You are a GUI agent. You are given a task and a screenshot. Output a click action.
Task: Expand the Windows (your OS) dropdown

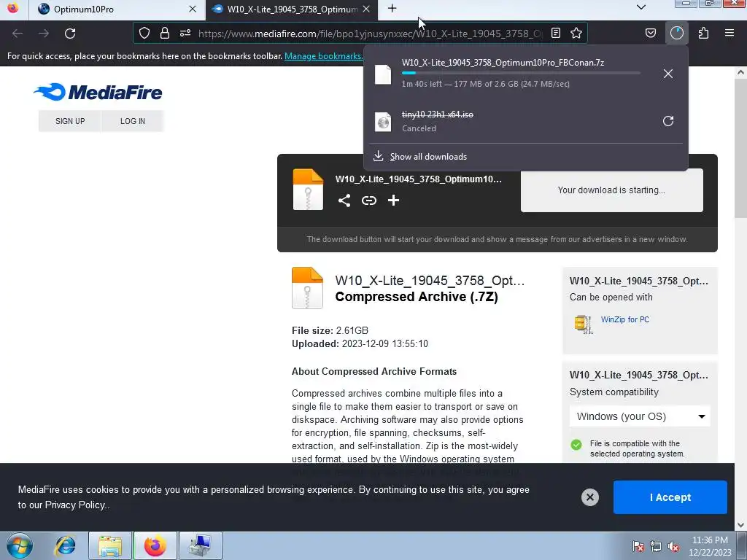pos(640,416)
